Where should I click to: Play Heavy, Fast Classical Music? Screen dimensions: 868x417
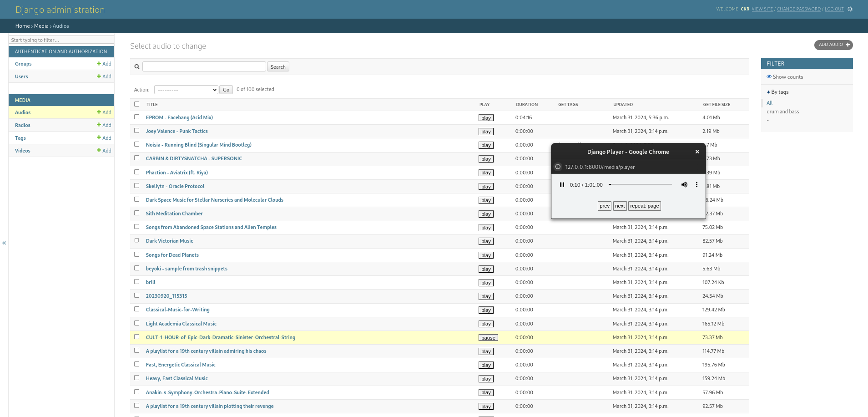click(486, 379)
